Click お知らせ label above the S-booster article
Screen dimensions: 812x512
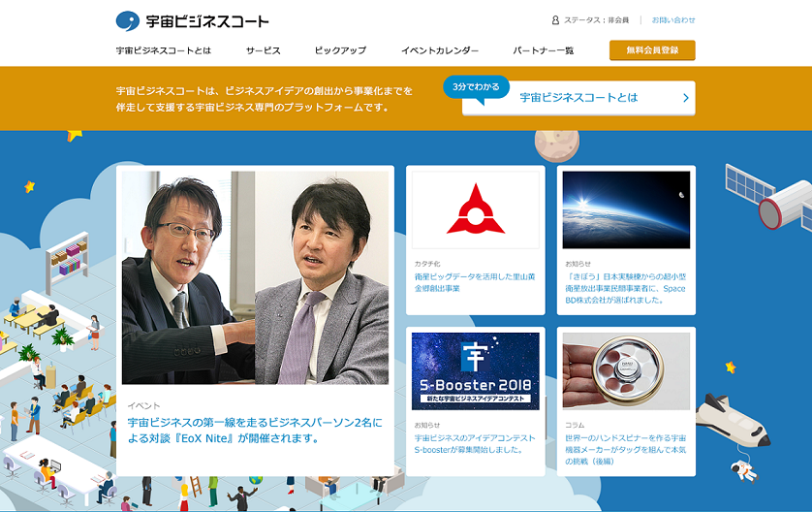coord(427,425)
